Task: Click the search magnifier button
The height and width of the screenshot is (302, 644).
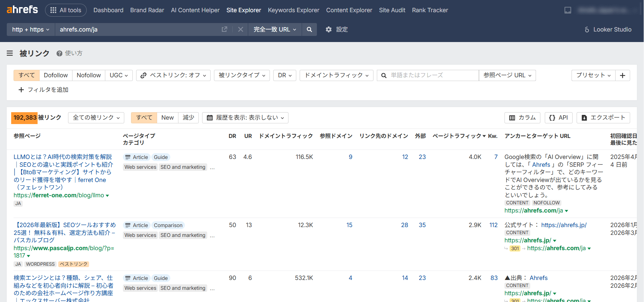Action: coord(309,29)
